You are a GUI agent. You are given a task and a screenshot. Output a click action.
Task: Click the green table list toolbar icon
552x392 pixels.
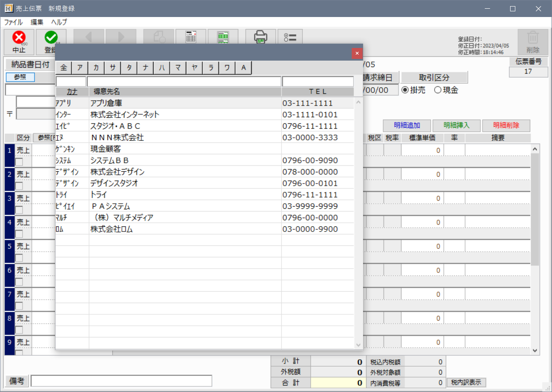click(223, 37)
